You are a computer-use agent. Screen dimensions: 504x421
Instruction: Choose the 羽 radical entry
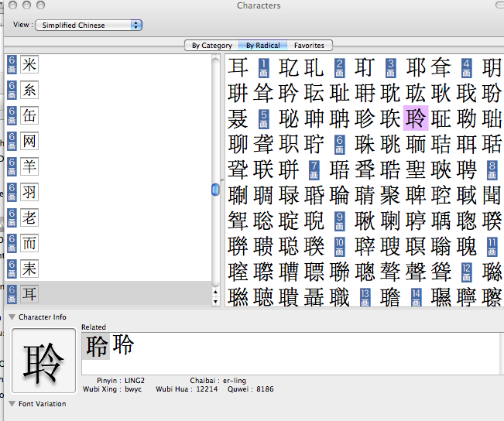click(29, 192)
